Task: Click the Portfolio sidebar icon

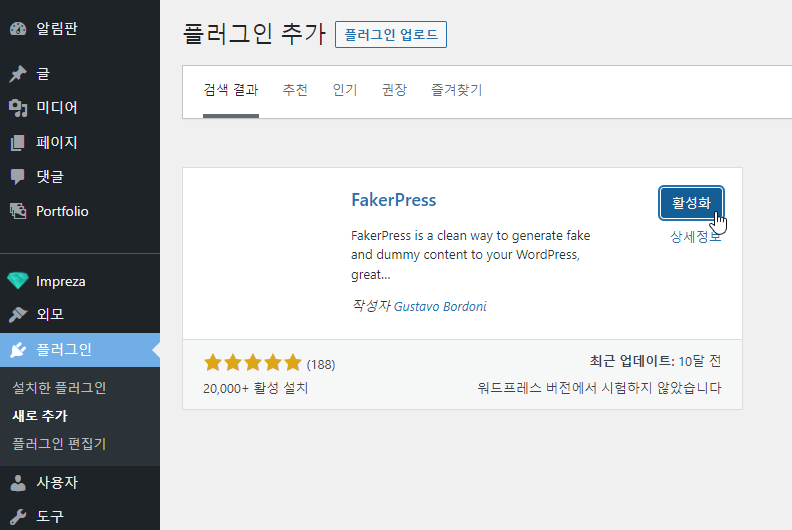Action: coord(18,211)
